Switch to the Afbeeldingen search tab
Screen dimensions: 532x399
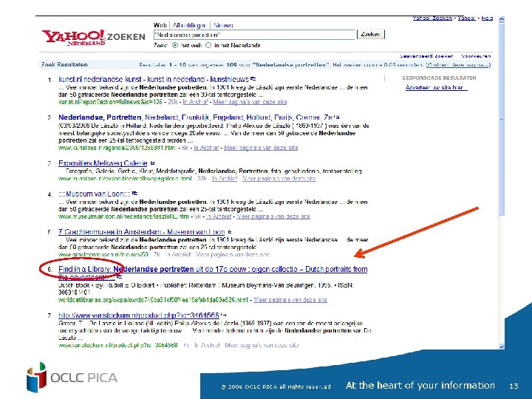pos(189,25)
